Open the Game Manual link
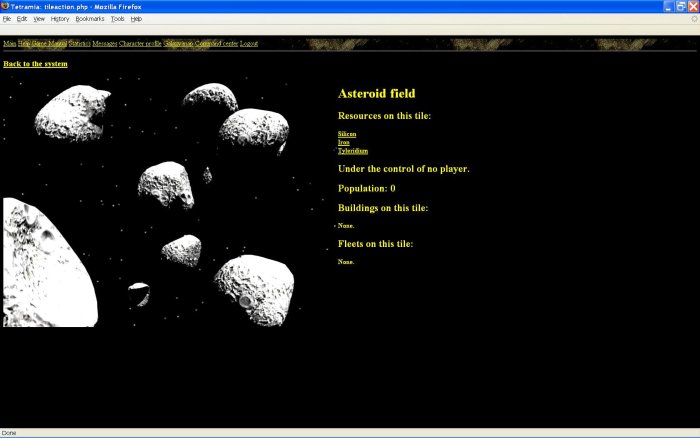The width and height of the screenshot is (700, 438). click(49, 44)
